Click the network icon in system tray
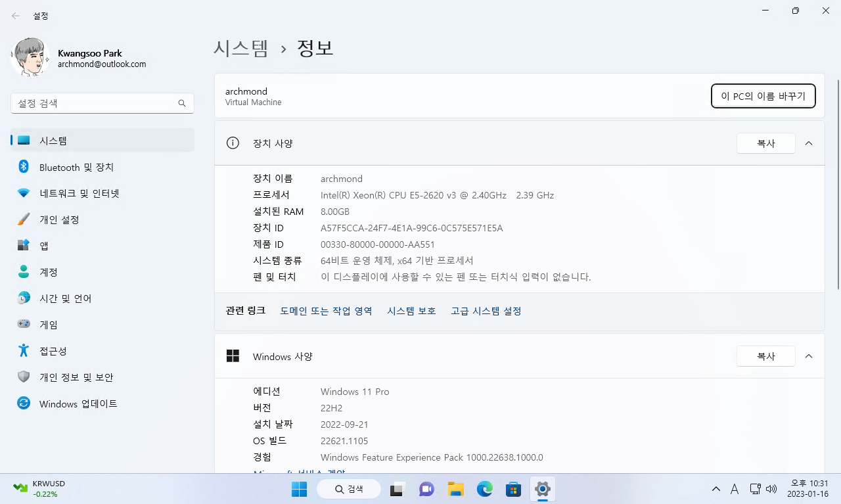841x504 pixels. [755, 489]
